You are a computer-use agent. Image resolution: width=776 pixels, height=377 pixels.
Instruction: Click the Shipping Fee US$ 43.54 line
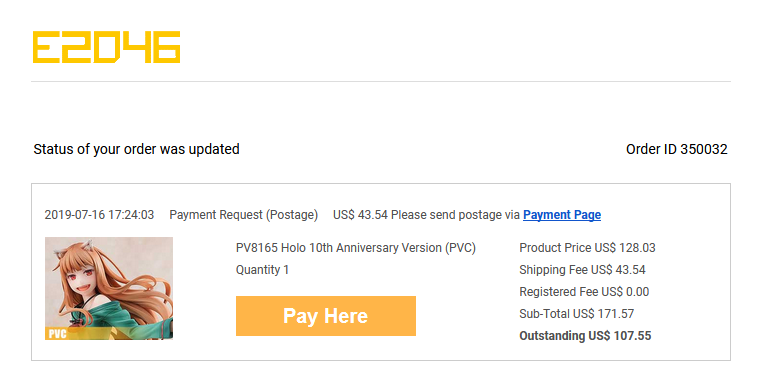click(582, 270)
